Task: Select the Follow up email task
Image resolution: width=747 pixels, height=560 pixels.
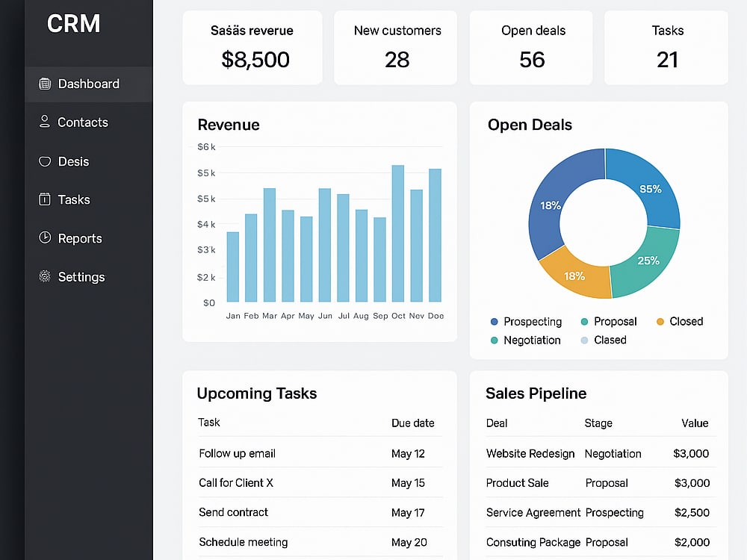Action: pos(237,453)
